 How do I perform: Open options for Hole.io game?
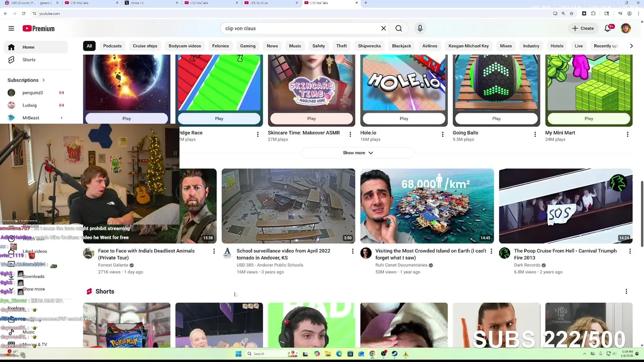tap(443, 134)
